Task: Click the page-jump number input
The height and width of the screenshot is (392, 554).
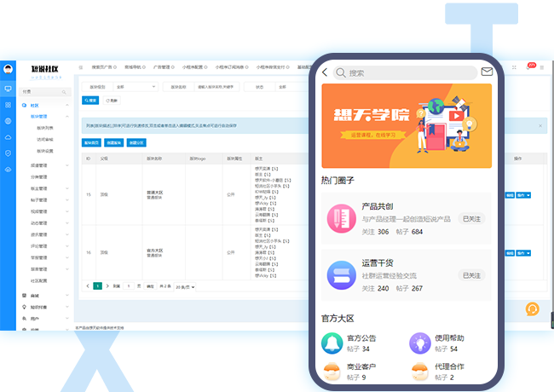Action: pyautogui.click(x=129, y=286)
